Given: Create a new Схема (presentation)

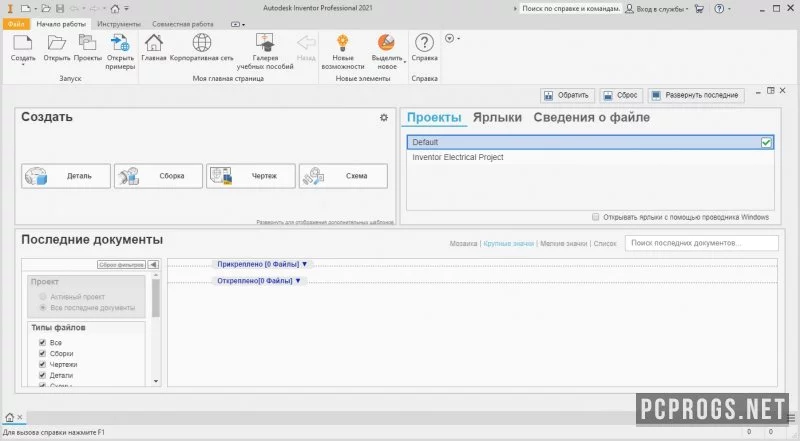Looking at the screenshot, I should pos(343,176).
